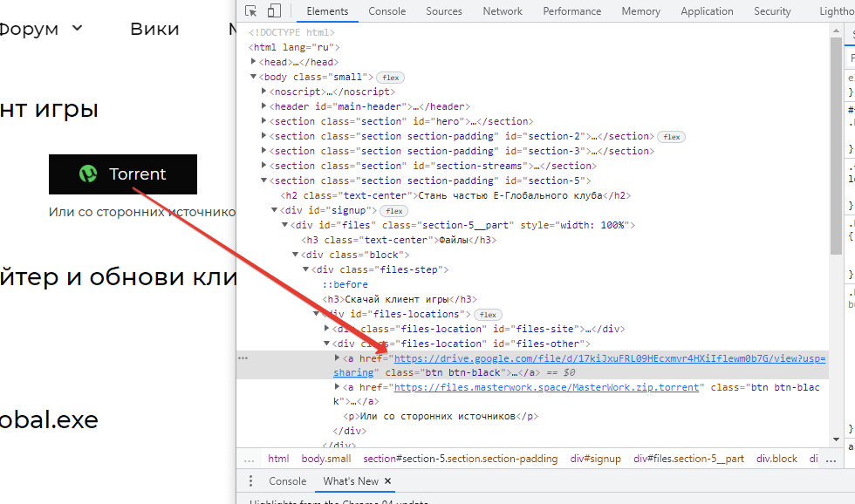This screenshot has height=504, width=855.
Task: Select the What's New drawer tab
Action: [x=351, y=481]
